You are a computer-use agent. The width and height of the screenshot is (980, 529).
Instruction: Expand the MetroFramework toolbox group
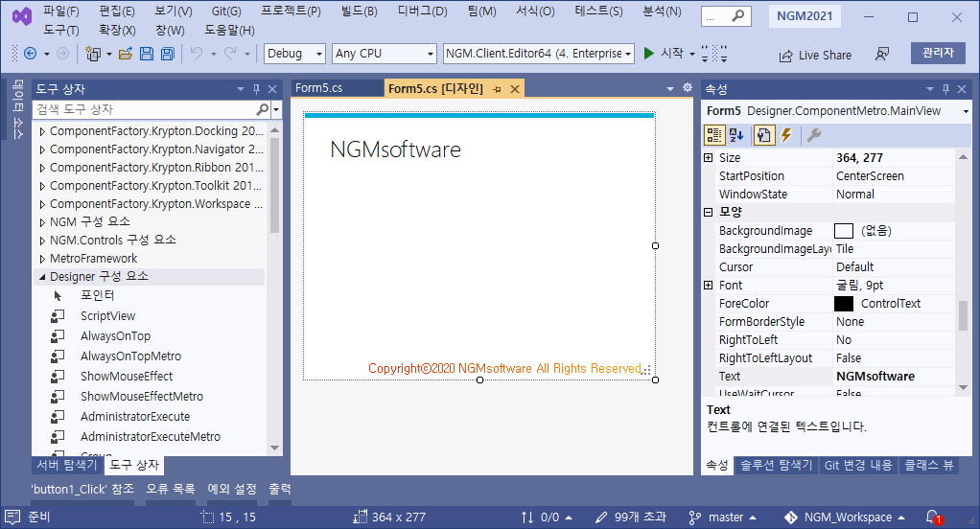[x=42, y=259]
